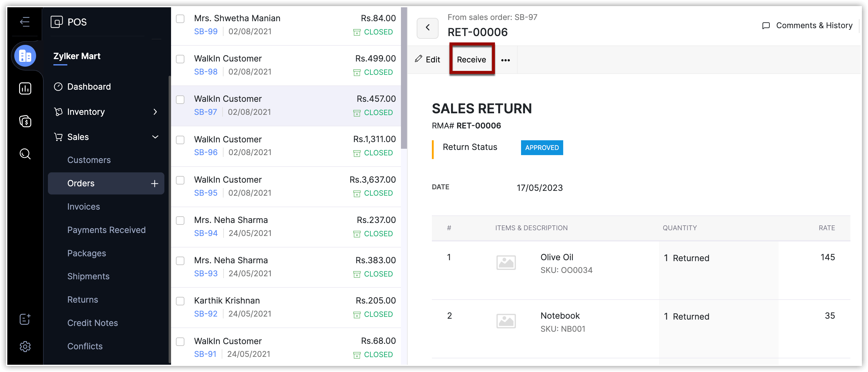
Task: Tick checkbox for order SB-96
Action: (x=180, y=140)
